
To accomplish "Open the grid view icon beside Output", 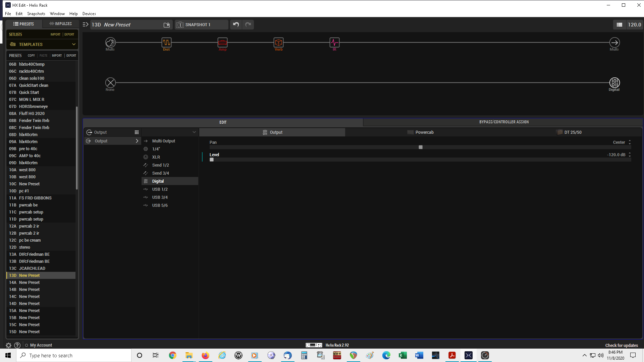I will (137, 132).
